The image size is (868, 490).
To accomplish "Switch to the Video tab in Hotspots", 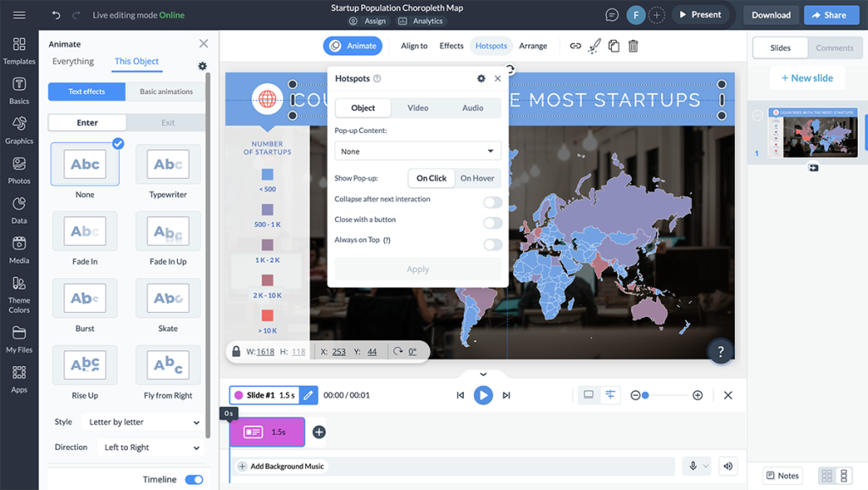I will pos(418,108).
